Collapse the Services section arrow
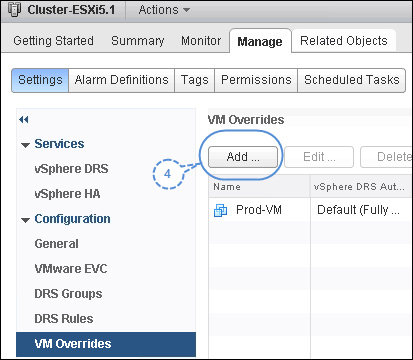 pos(25,145)
